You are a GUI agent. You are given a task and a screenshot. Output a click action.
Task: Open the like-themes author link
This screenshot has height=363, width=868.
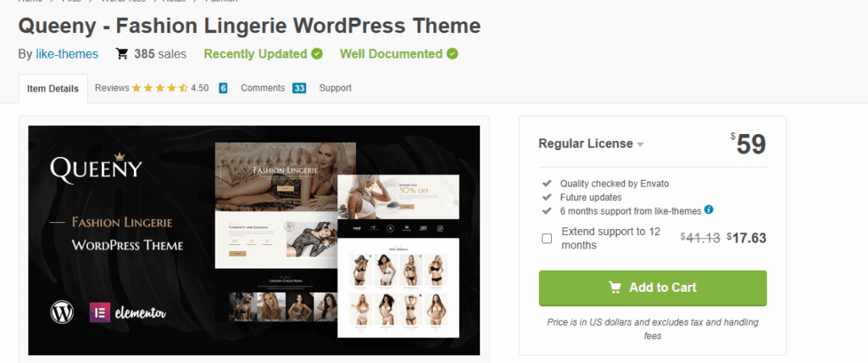67,53
